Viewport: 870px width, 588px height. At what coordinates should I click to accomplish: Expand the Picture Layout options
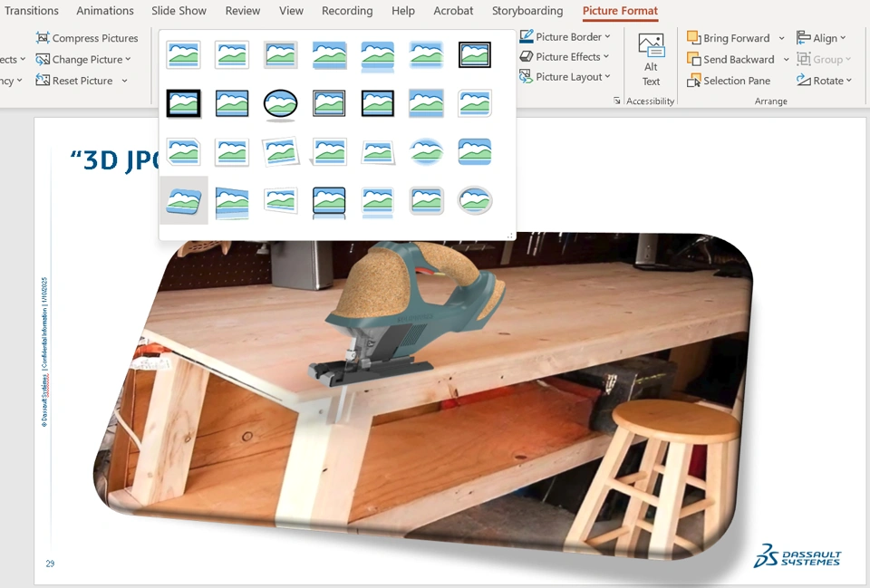coord(565,76)
